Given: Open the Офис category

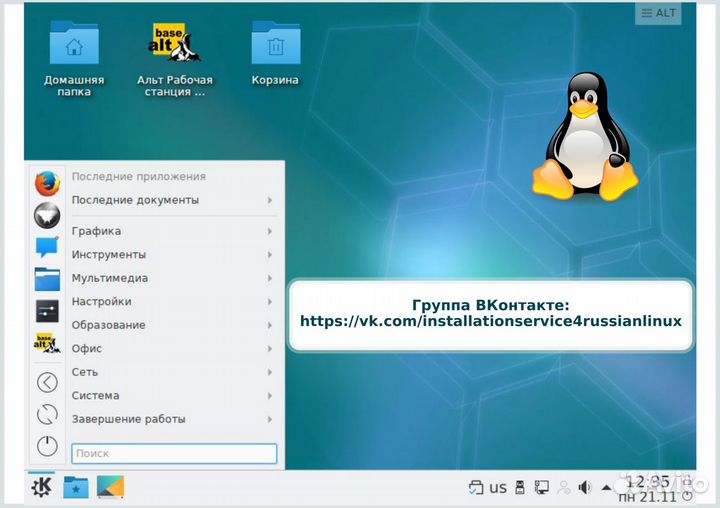Looking at the screenshot, I should point(174,349).
